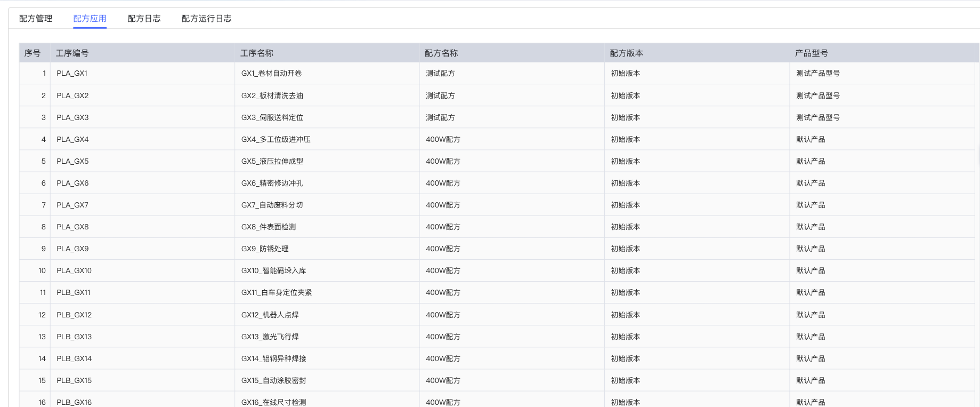Screen dimensions: 980x407
Task: Select the GX15_自动涂胶密封 row name
Action: click(x=273, y=381)
